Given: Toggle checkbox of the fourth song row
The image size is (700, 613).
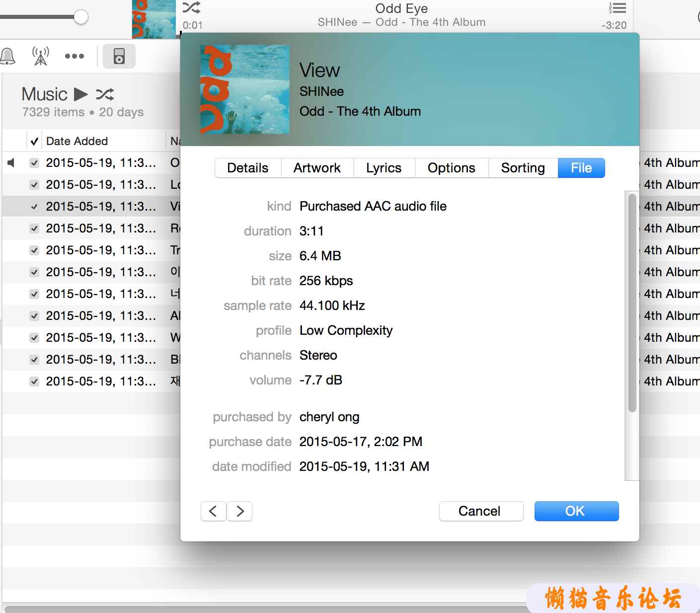Looking at the screenshot, I should point(34,228).
